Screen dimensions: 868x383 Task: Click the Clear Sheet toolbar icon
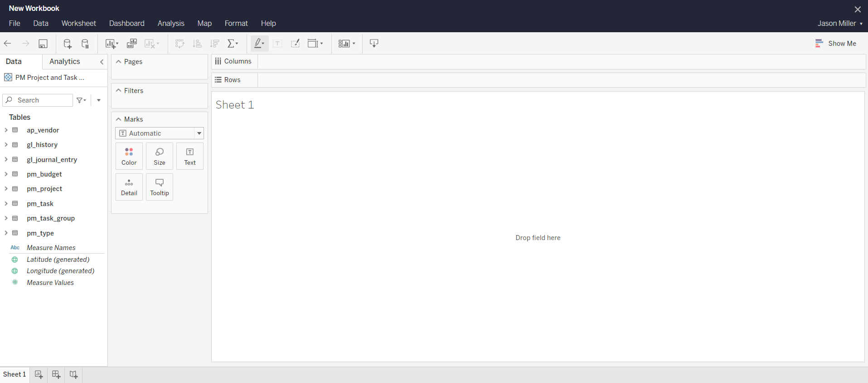(151, 44)
